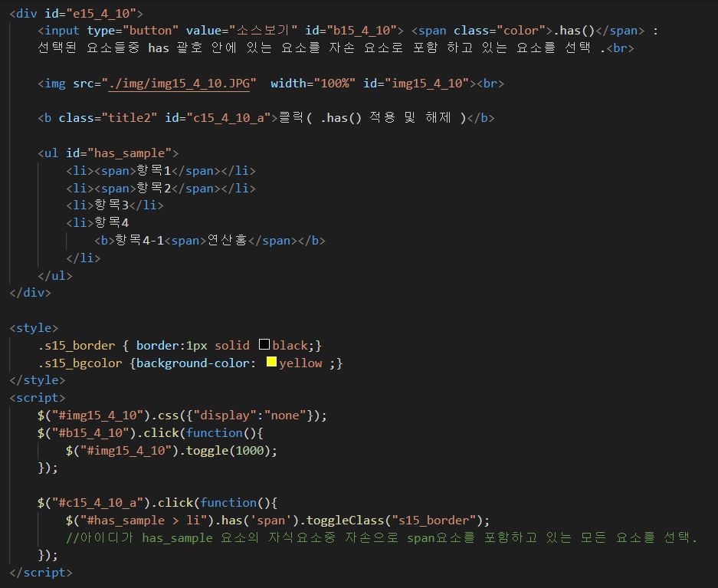This screenshot has height=588, width=718.
Task: Click the opening <script> tag
Action: [38, 398]
